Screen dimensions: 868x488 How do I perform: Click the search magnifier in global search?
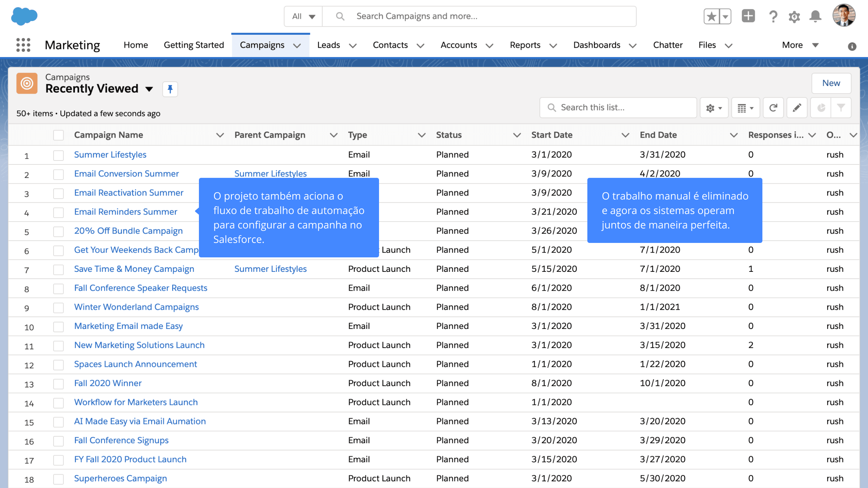pyautogui.click(x=340, y=16)
